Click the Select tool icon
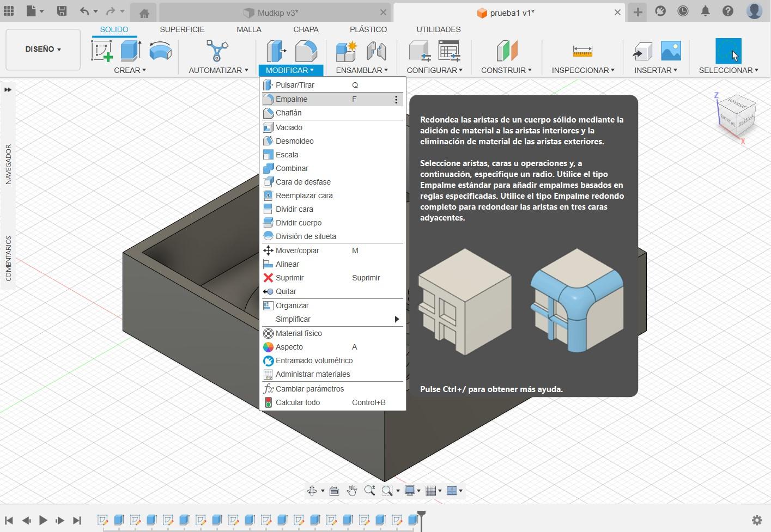The width and height of the screenshot is (771, 532). pyautogui.click(x=728, y=51)
